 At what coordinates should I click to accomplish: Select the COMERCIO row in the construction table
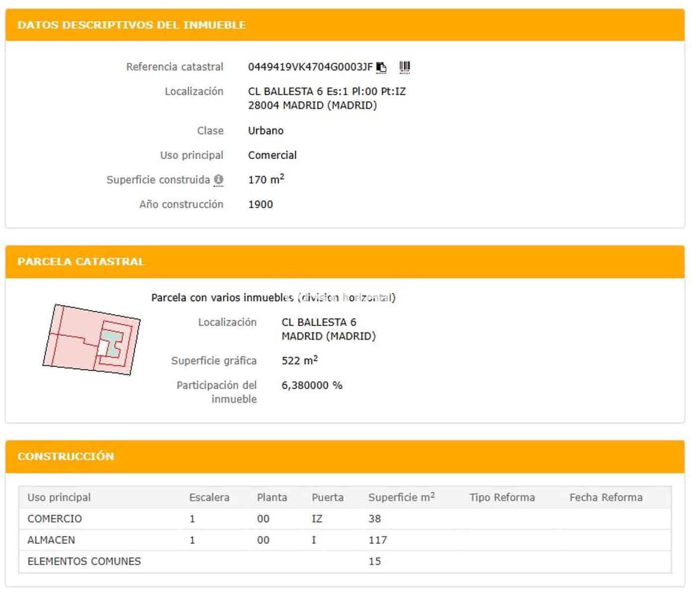(x=55, y=519)
